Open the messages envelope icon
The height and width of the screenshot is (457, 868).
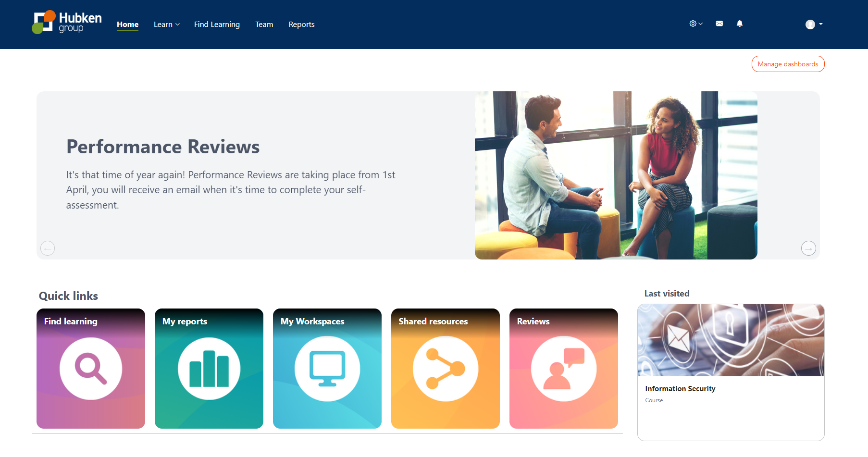719,24
